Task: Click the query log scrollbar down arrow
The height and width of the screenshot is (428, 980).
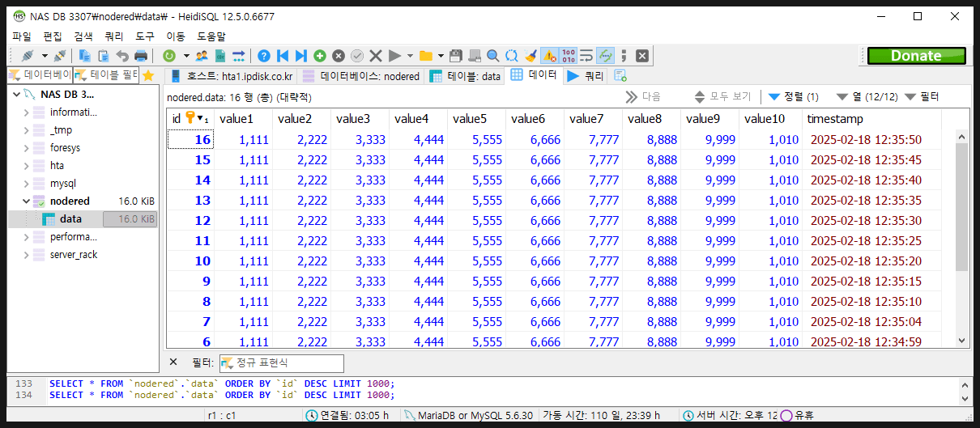Action: point(963,399)
